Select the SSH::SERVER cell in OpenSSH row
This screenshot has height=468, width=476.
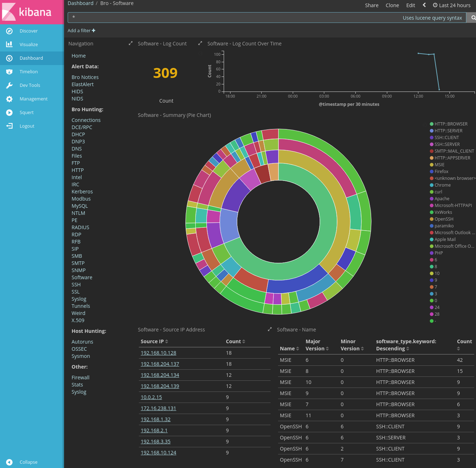pyautogui.click(x=390, y=438)
